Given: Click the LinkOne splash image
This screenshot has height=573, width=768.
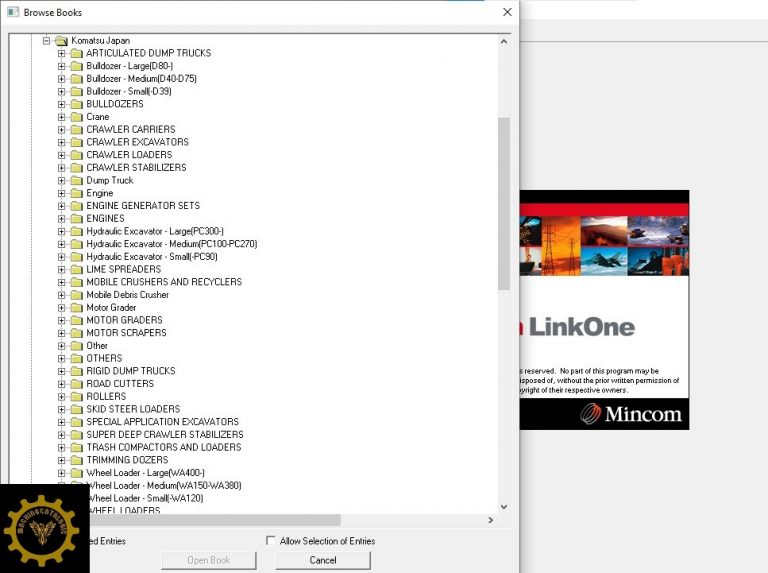Looking at the screenshot, I should [604, 310].
